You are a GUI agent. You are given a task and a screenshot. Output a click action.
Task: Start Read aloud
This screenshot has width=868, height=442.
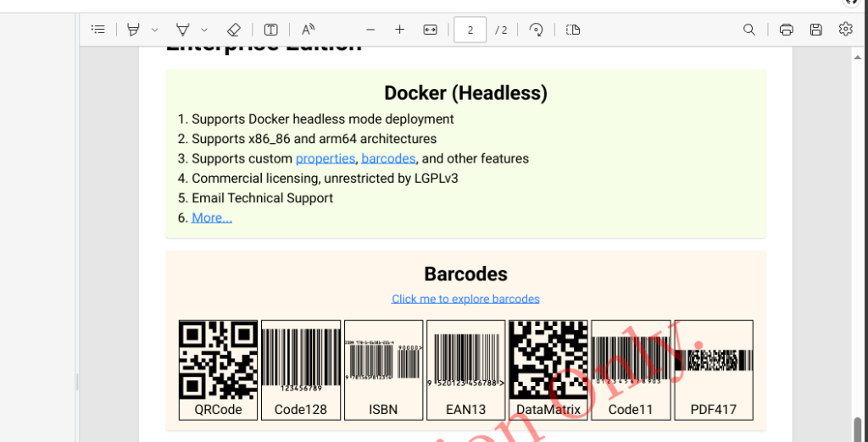[x=309, y=30]
